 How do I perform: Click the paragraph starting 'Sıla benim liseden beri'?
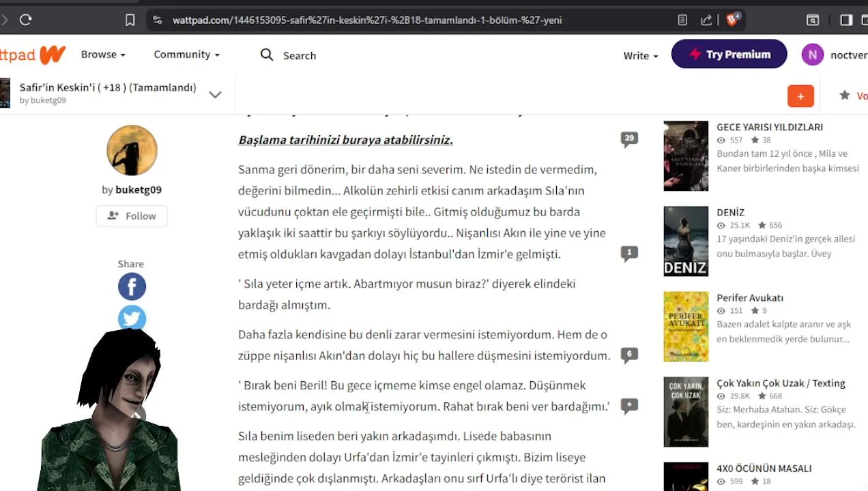422,457
